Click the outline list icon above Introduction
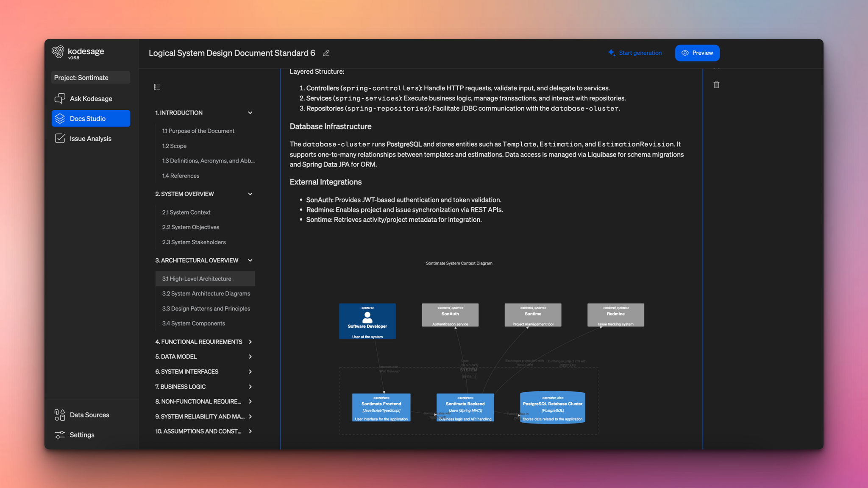Screen dimensions: 868x488 tap(157, 87)
